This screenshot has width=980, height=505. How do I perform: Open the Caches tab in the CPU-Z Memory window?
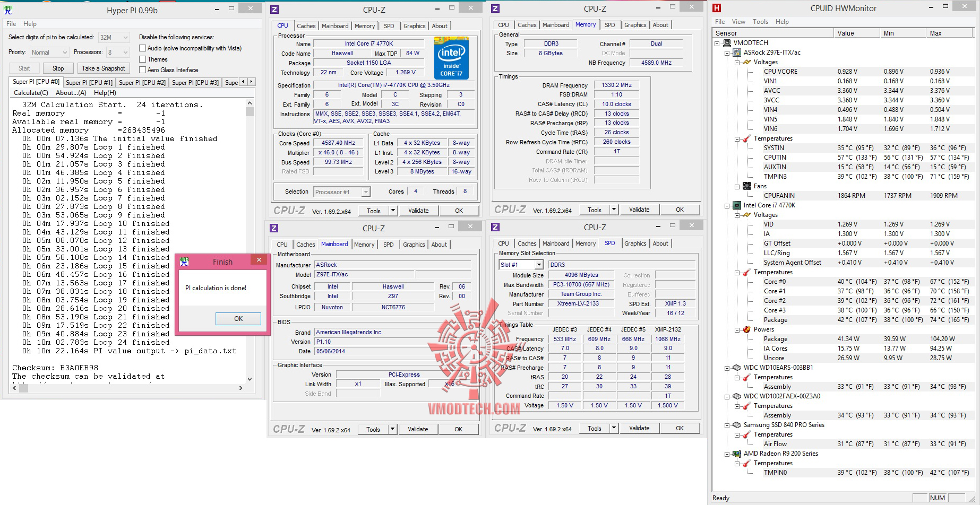click(x=527, y=25)
